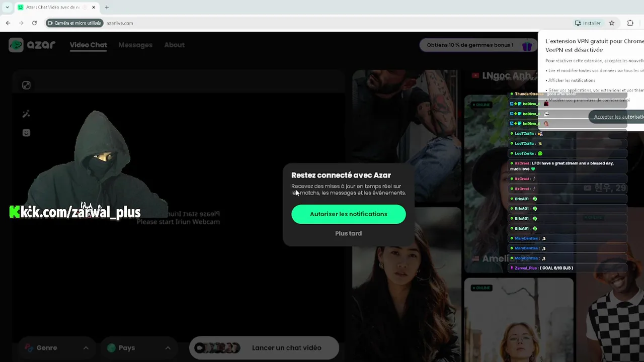The width and height of the screenshot is (644, 362).
Task: Reload the Azar page
Action: click(34, 23)
